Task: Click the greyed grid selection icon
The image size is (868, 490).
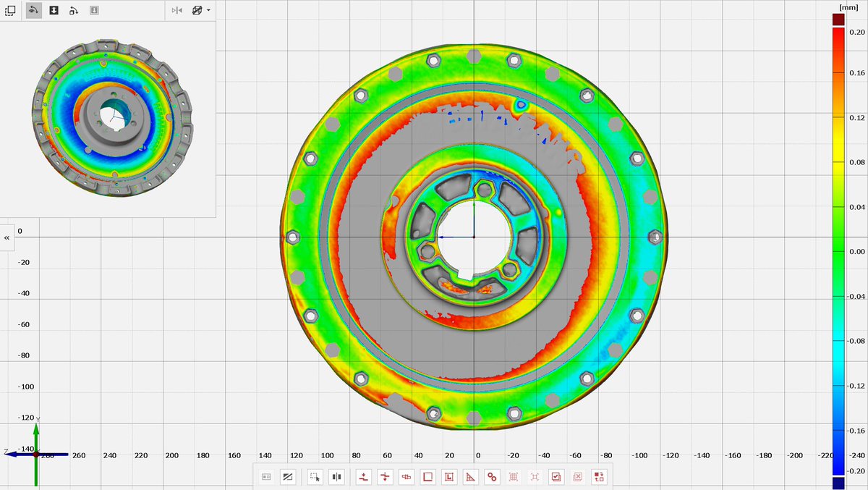Action: [514, 477]
